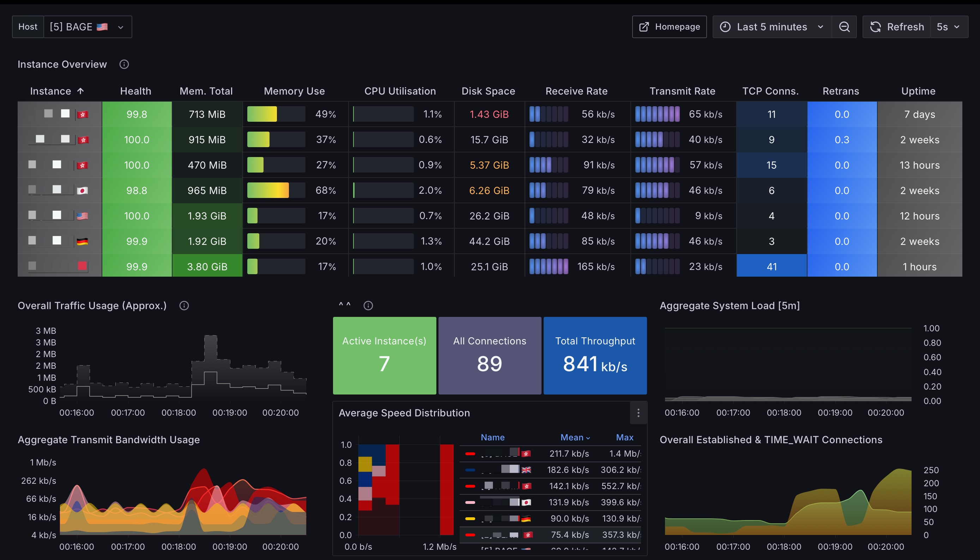
Task: Click the 2.0% CPU utilisation cell
Action: 401,191
